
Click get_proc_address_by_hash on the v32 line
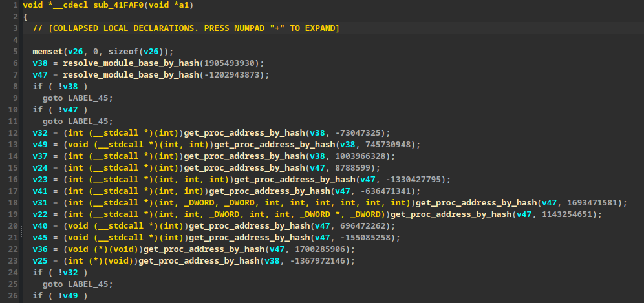[x=244, y=133]
